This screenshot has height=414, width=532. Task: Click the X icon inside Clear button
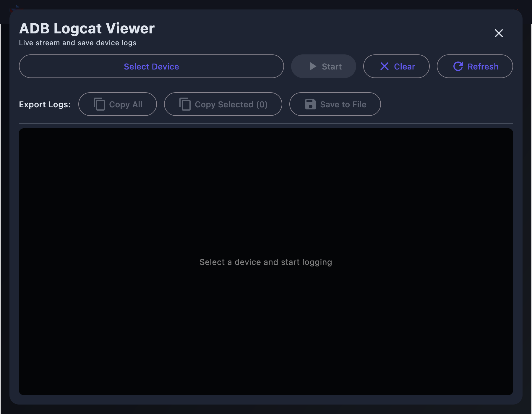(384, 66)
